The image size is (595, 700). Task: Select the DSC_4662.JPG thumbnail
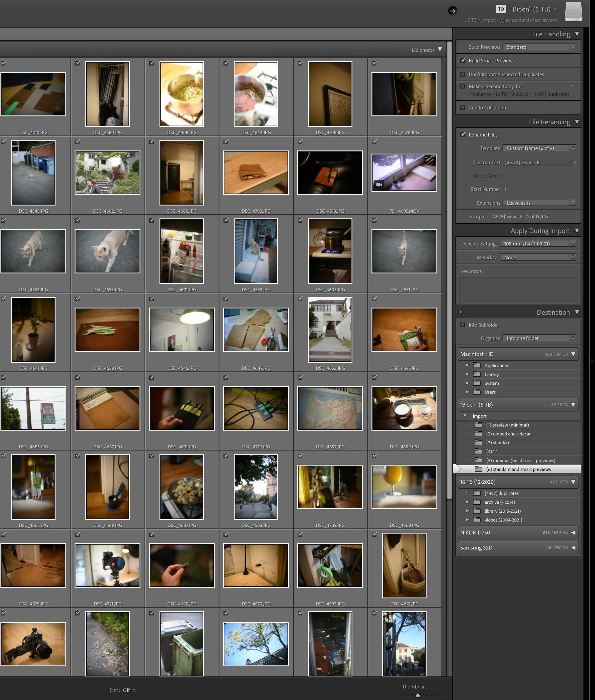(107, 173)
